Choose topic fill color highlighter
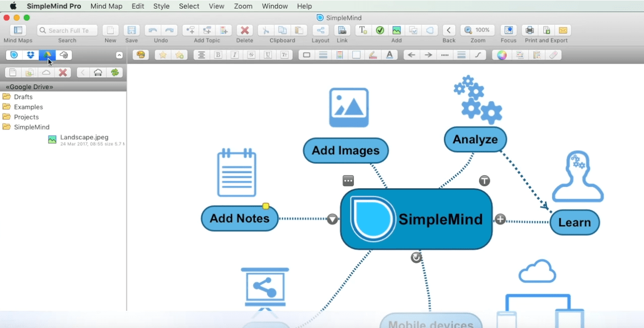 point(373,55)
